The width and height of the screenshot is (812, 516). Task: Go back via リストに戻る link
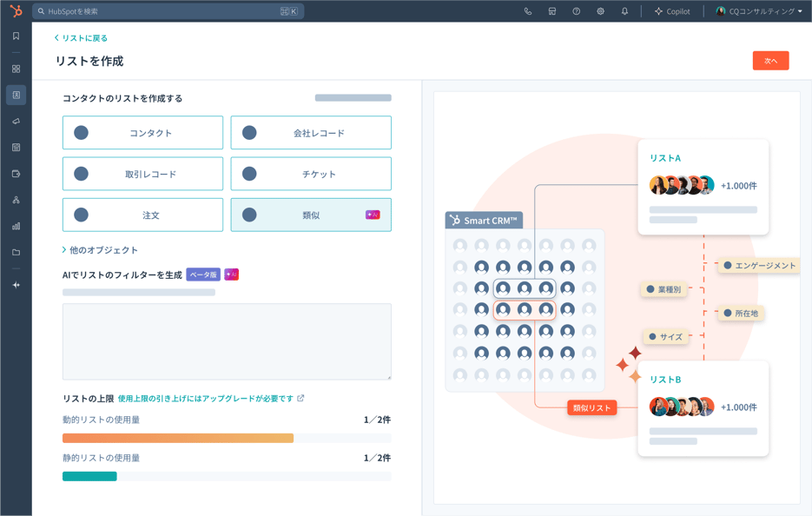[81, 38]
